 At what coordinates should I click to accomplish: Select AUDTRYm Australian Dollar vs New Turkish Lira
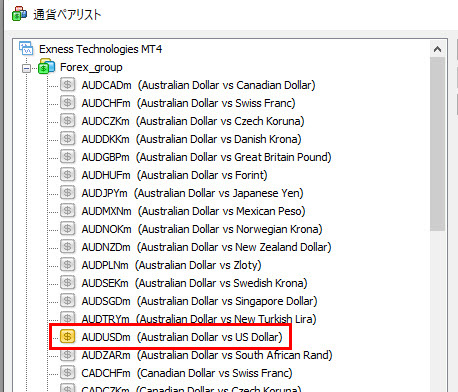[199, 319]
